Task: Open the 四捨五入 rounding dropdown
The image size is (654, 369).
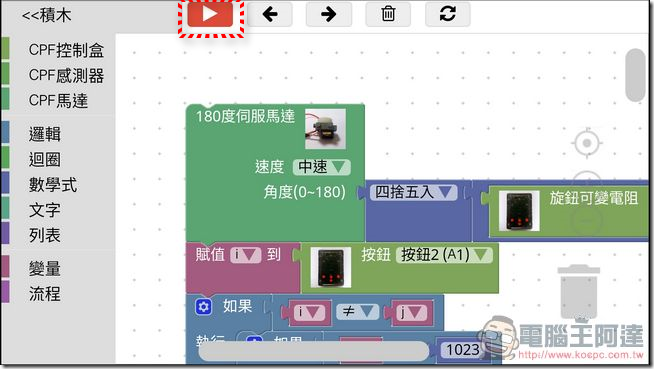Action: (413, 192)
